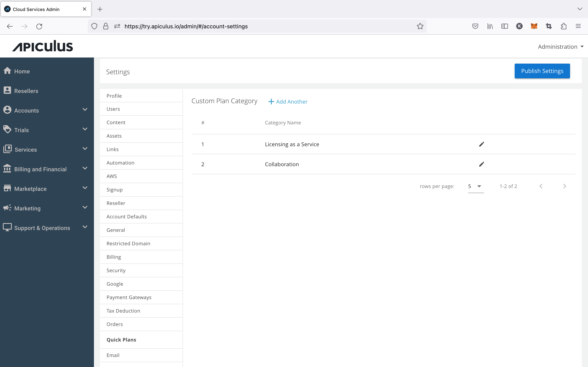Select the Security settings option
Viewport: 588px width, 367px height.
[x=116, y=270]
